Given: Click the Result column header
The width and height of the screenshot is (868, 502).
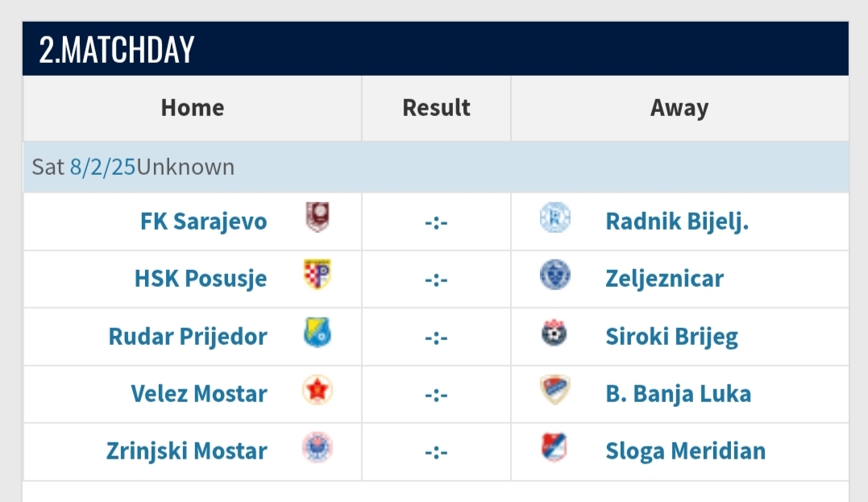Looking at the screenshot, I should click(x=436, y=108).
